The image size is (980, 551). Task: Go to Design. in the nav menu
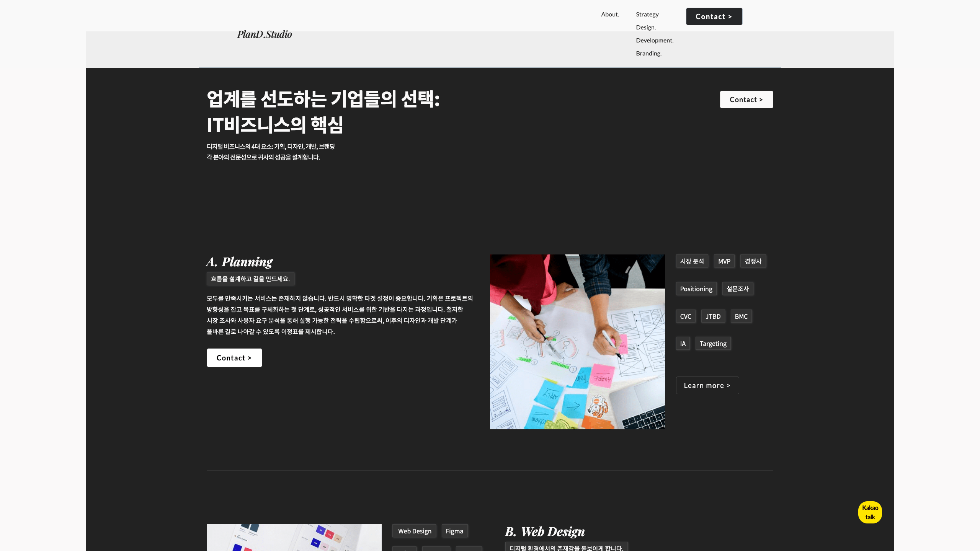646,28
